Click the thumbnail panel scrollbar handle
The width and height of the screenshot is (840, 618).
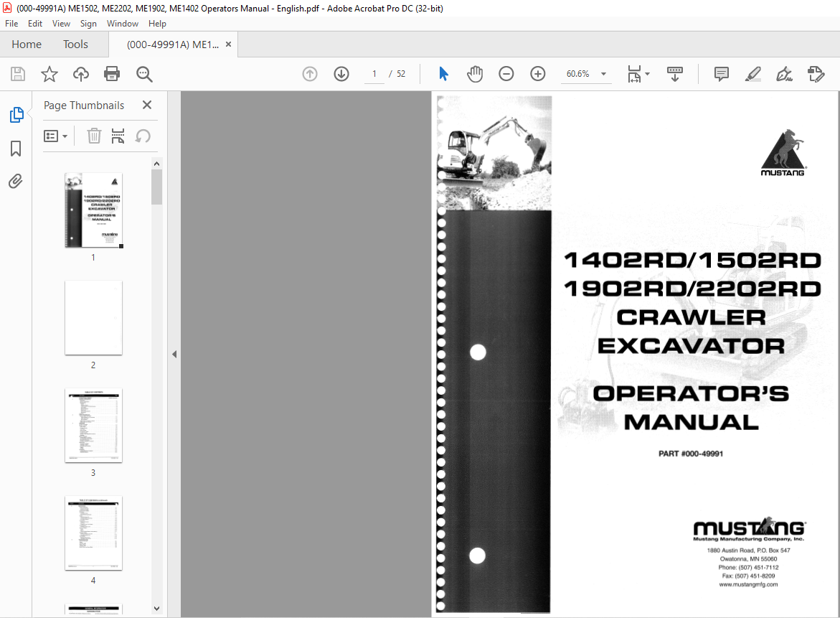pyautogui.click(x=156, y=187)
